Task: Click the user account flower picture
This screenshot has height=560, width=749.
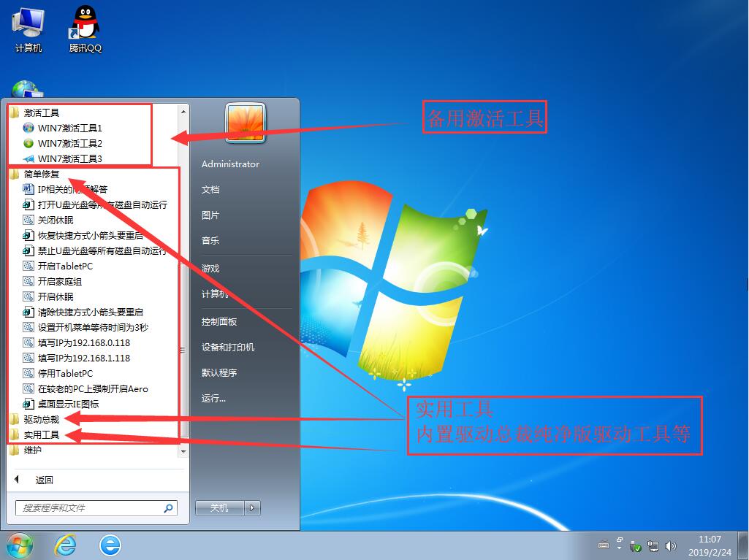Action: (245, 123)
